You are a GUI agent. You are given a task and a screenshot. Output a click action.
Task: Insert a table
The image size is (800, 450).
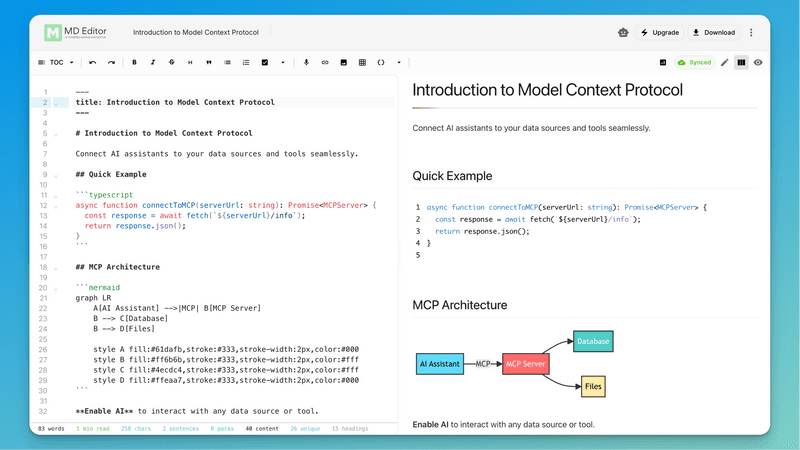[x=362, y=62]
